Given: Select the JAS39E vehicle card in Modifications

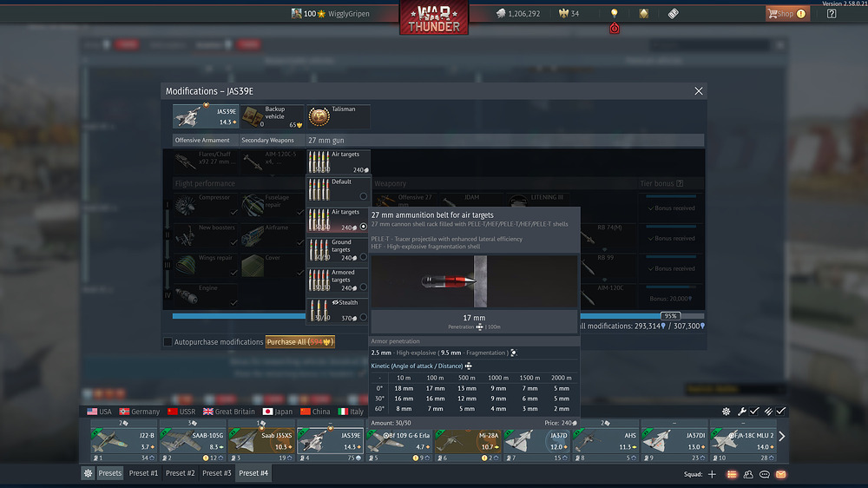Looking at the screenshot, I should click(206, 116).
